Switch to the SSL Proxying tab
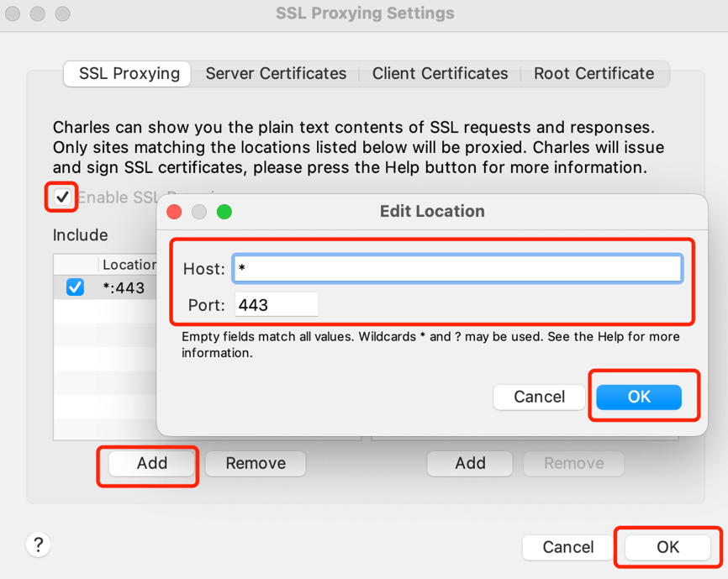The height and width of the screenshot is (579, 728). tap(129, 74)
